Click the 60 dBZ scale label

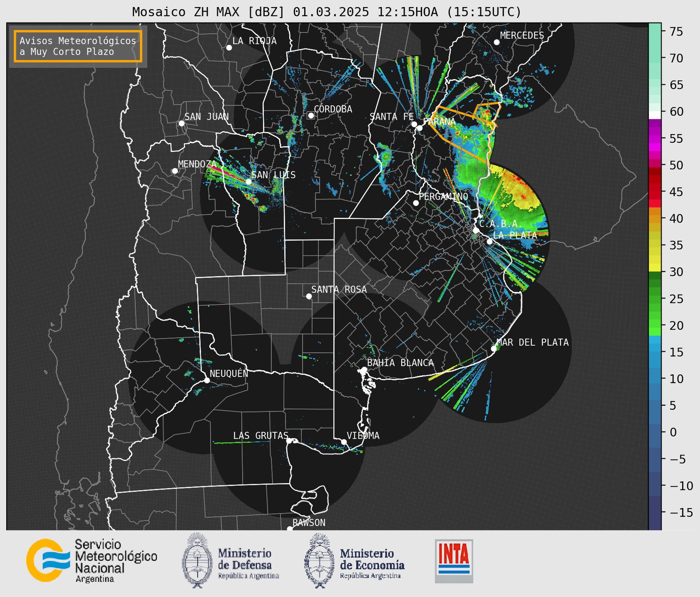coord(676,112)
